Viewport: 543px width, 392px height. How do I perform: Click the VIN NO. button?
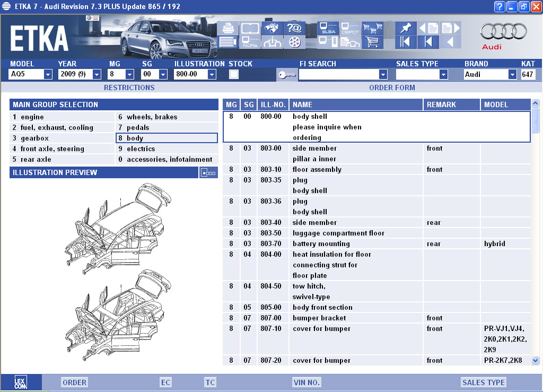coord(306,382)
